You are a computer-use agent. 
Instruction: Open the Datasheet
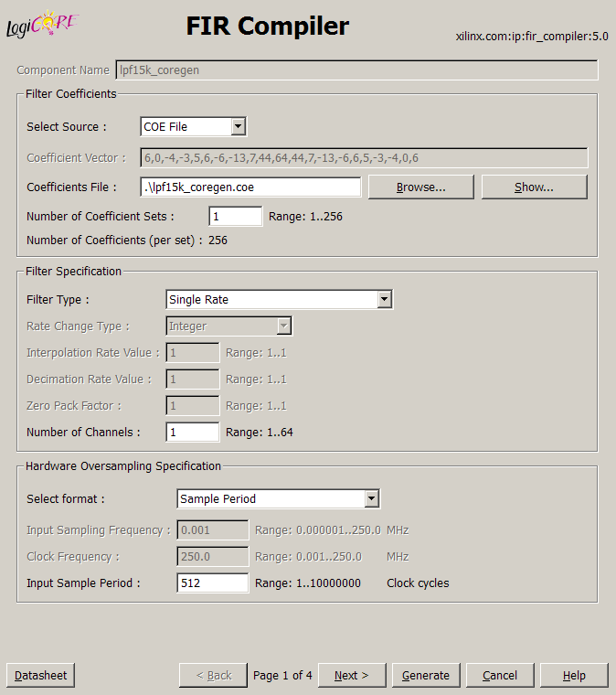(x=40, y=676)
